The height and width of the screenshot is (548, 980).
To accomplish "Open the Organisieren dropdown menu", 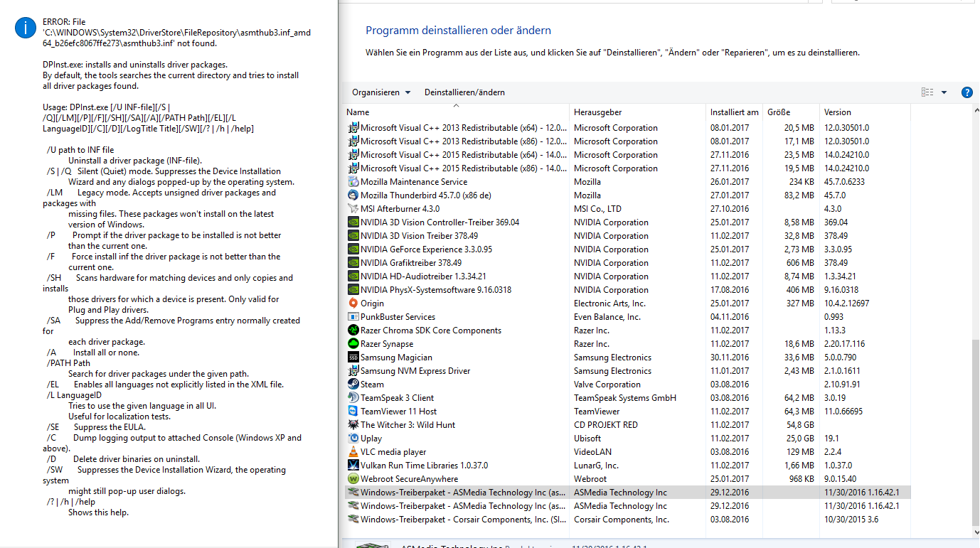I will [381, 92].
